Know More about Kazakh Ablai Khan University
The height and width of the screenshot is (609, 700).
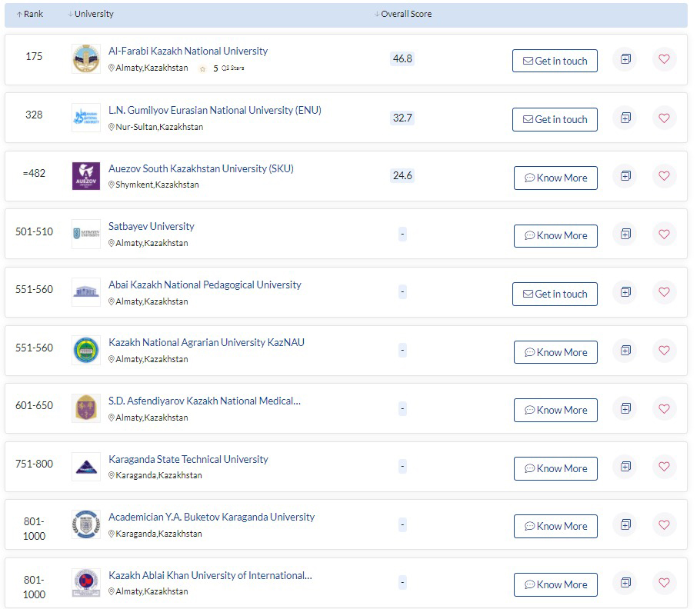556,585
